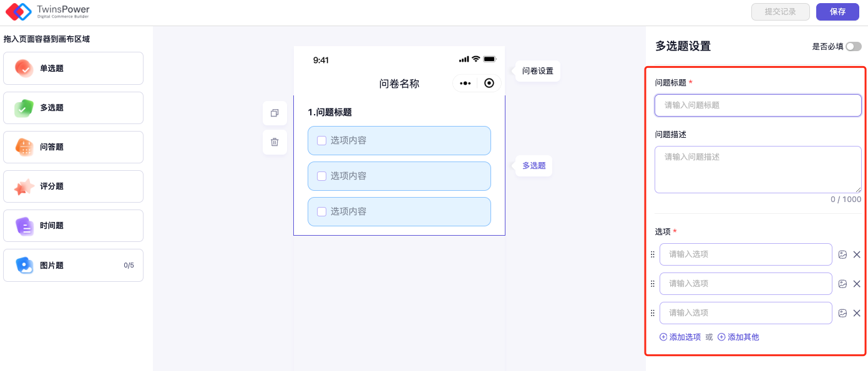Click the three-dots menu in phone header

(x=466, y=83)
